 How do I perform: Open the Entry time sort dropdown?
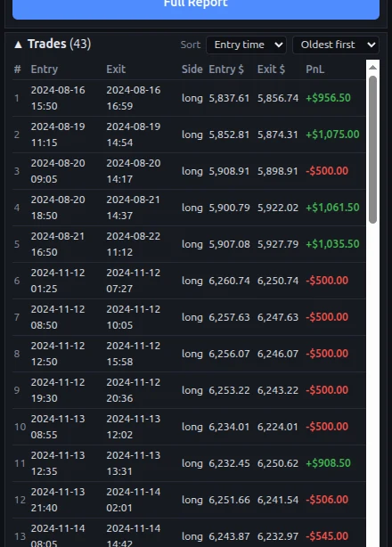click(x=246, y=45)
